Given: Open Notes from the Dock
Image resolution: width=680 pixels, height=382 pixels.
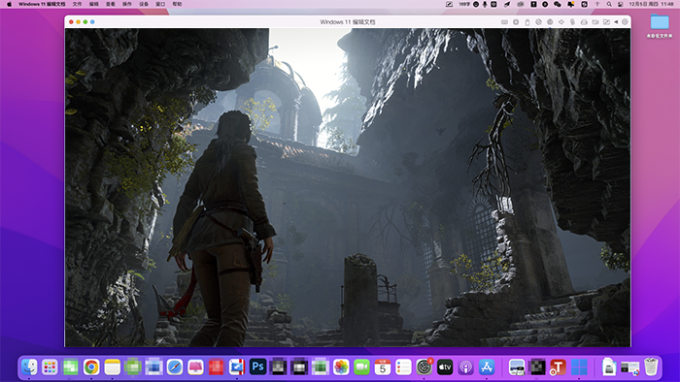Looking at the screenshot, I should (x=112, y=367).
